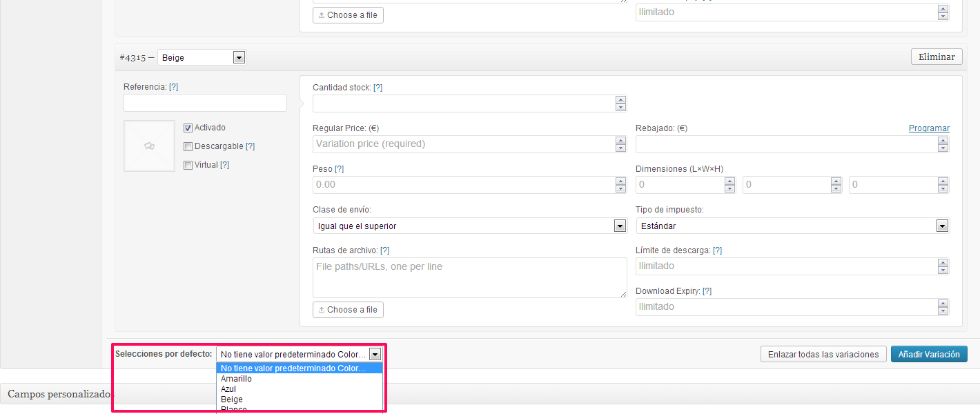Open the Beige color variation dropdown
Screen dimensions: 980x414
(202, 58)
